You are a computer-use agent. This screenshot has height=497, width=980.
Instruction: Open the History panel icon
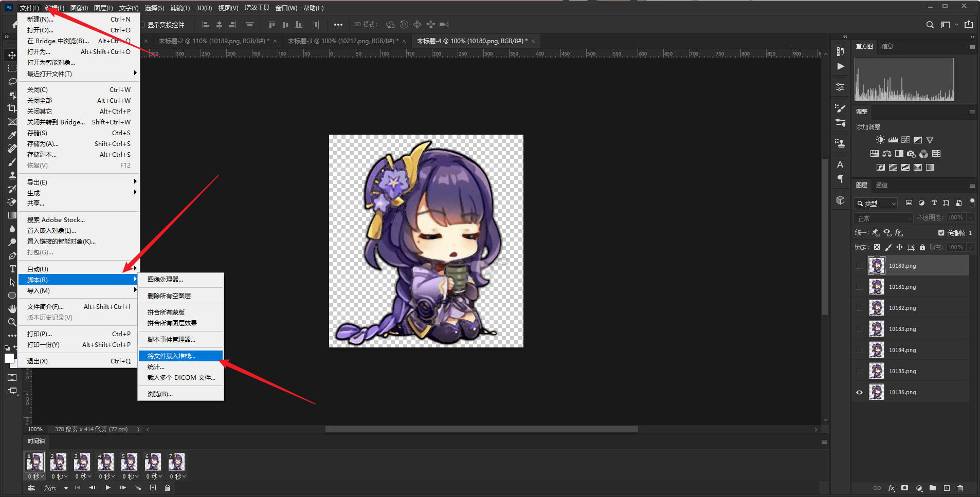click(840, 51)
